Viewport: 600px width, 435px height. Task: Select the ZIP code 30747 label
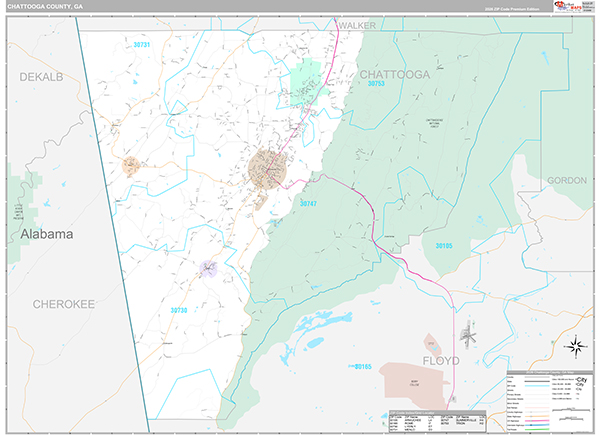[x=308, y=203]
